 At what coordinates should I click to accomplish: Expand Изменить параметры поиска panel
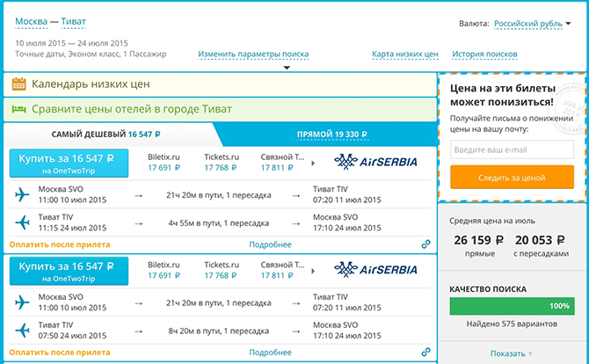253,55
